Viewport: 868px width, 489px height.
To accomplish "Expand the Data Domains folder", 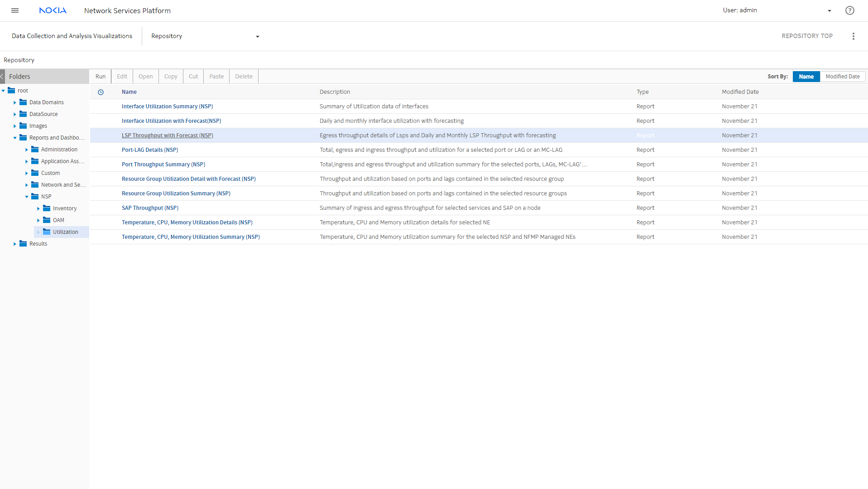I will coord(15,102).
